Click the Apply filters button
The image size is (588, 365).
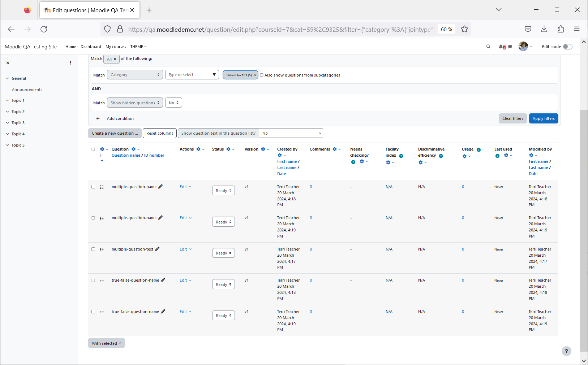point(544,118)
